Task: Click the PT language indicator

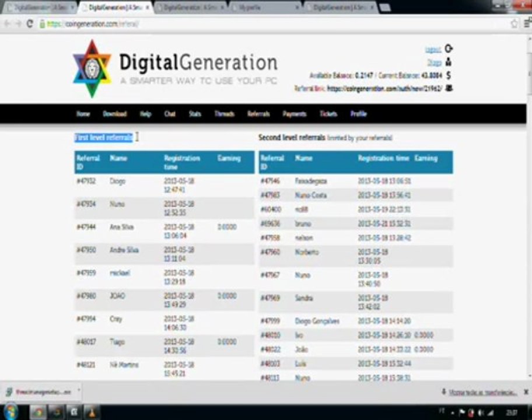Action: pyautogui.click(x=442, y=411)
